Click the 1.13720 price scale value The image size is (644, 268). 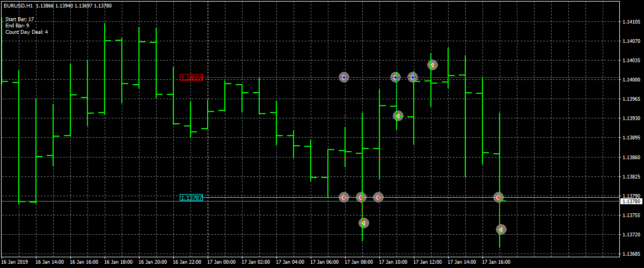[x=632, y=235]
